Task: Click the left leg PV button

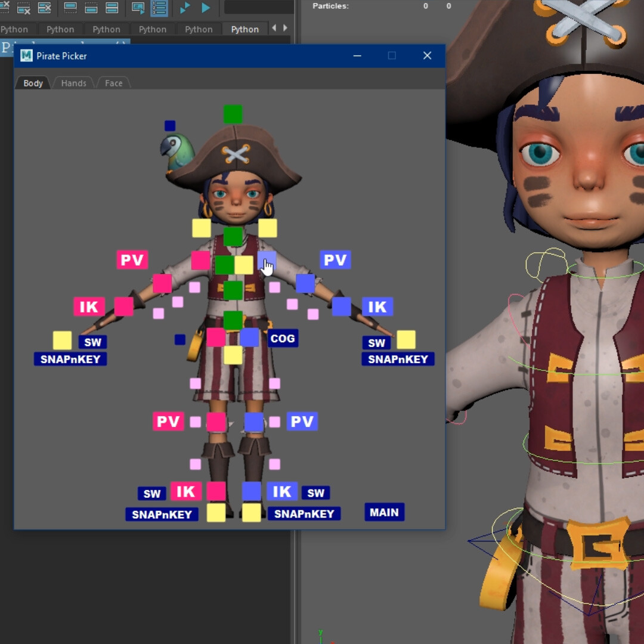Action: (168, 421)
